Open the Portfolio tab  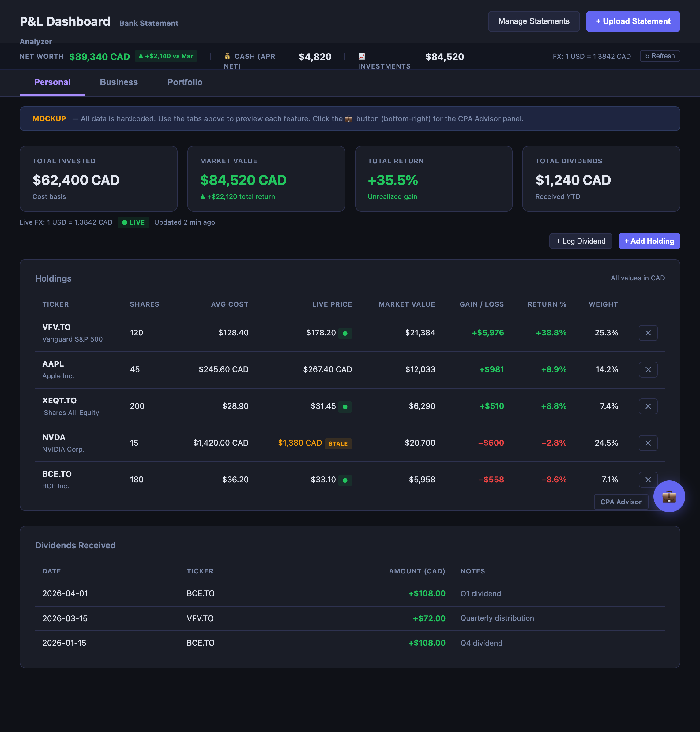tap(185, 82)
